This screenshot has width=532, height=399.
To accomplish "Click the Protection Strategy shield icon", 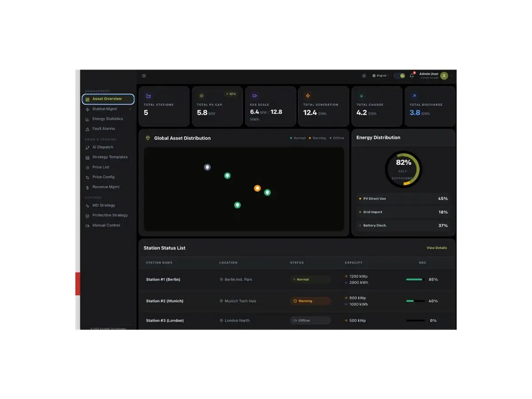I will [x=87, y=215].
